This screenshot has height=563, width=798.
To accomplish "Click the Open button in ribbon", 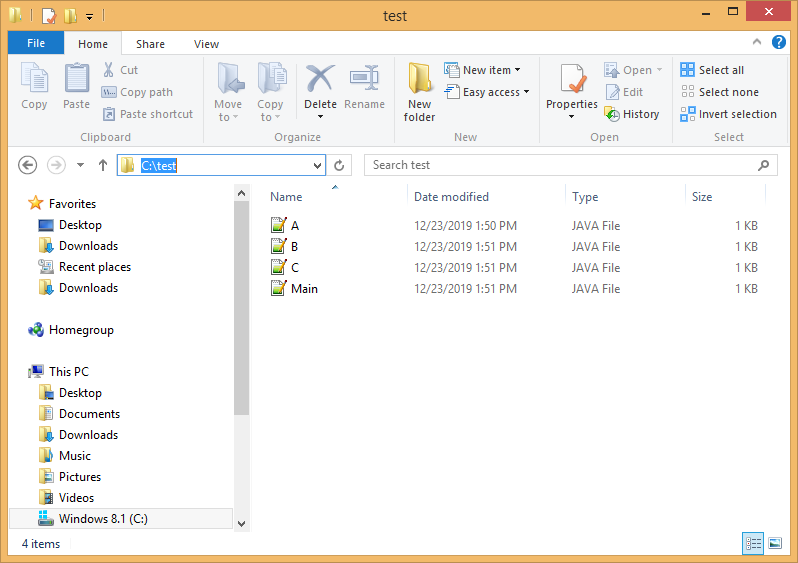I will (x=633, y=70).
